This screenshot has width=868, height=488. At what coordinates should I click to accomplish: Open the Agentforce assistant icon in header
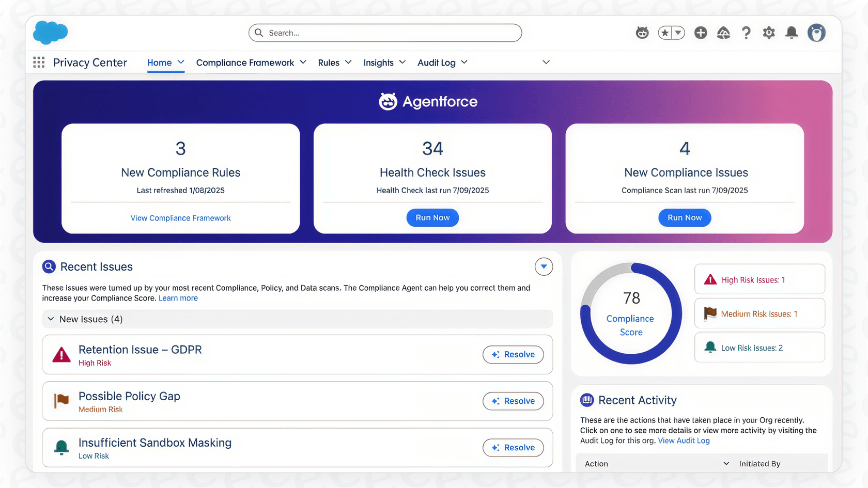(642, 33)
